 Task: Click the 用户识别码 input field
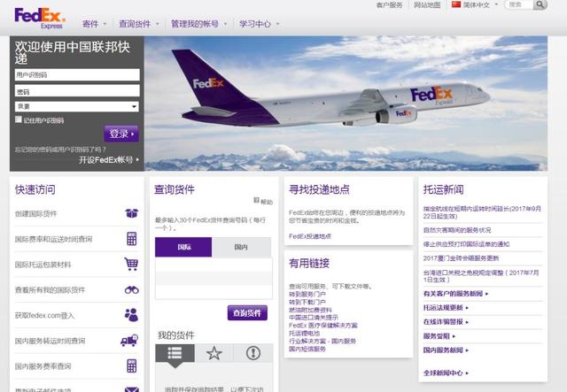click(77, 75)
